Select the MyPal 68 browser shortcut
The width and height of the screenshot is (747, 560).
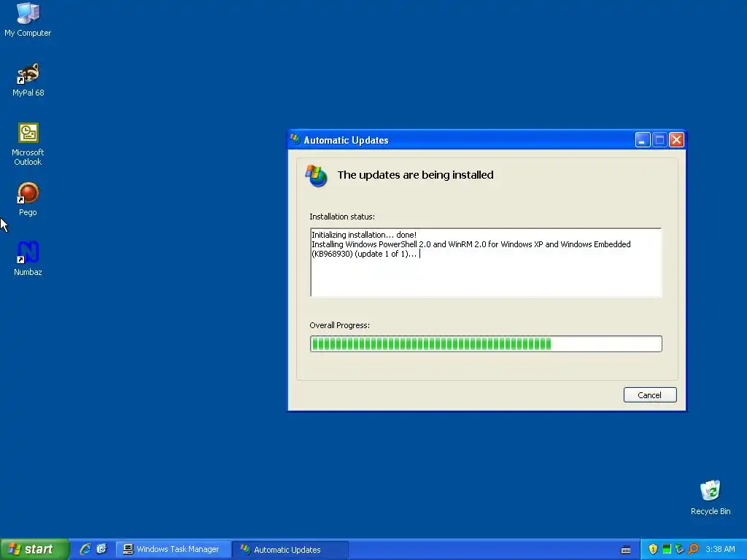(28, 79)
